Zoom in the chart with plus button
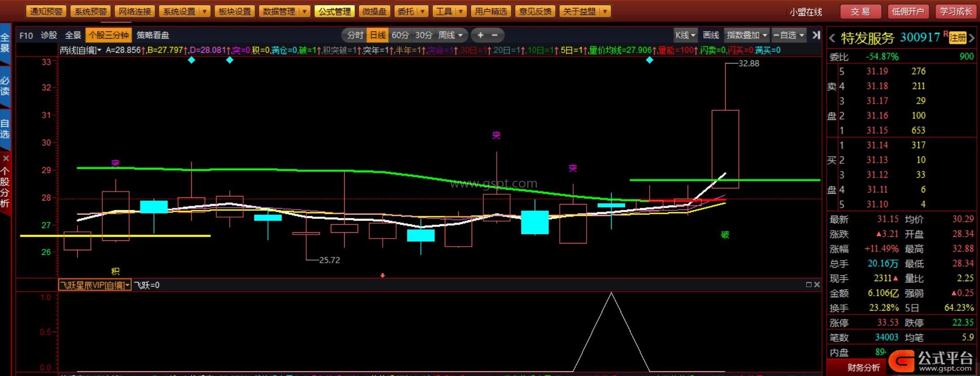980x376 pixels. [480, 35]
